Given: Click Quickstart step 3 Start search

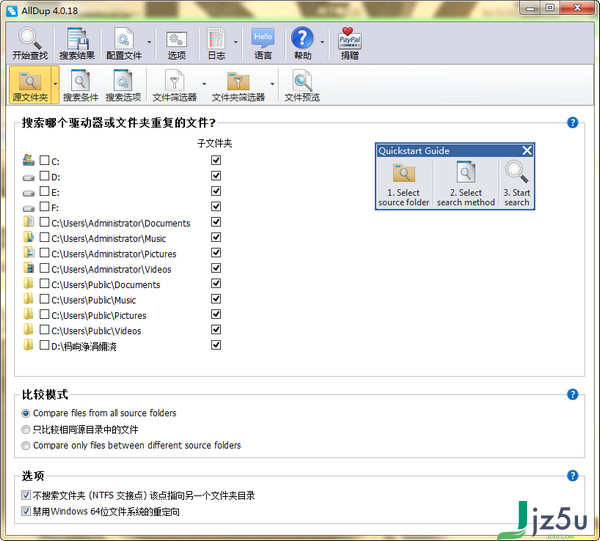Looking at the screenshot, I should pos(517,184).
